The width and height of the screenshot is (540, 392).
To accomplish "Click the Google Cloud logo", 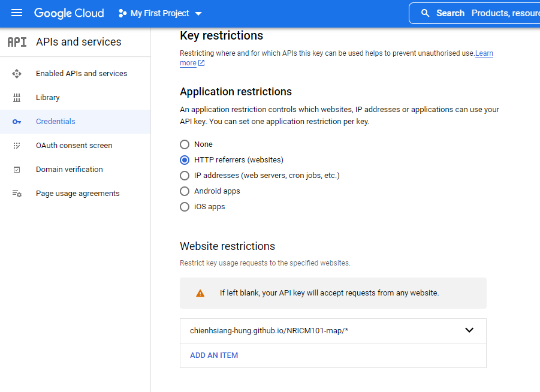I will [x=69, y=13].
